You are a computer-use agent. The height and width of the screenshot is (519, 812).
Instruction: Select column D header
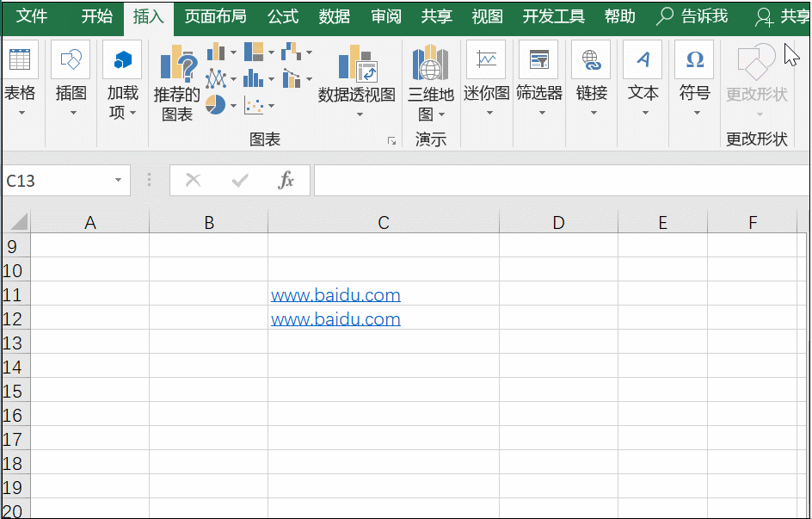click(x=559, y=222)
